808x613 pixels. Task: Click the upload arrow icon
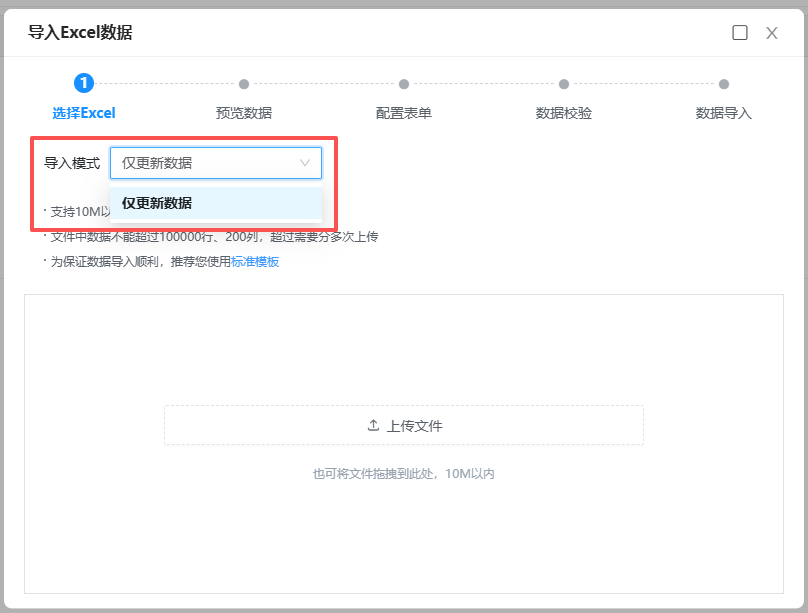[x=373, y=425]
